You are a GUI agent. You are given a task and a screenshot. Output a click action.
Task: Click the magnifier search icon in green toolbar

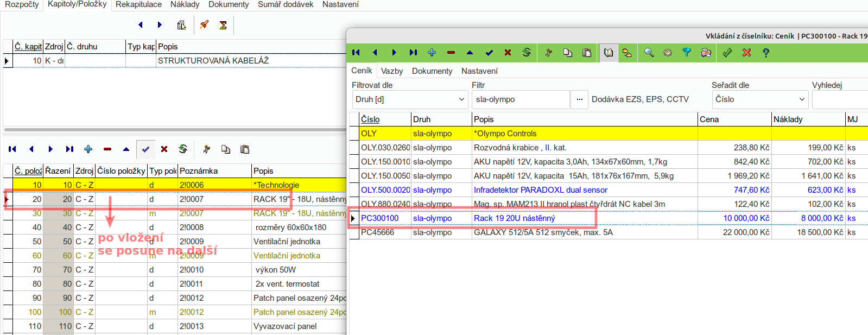(649, 53)
